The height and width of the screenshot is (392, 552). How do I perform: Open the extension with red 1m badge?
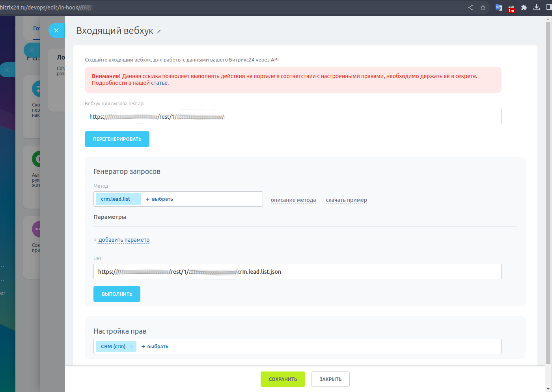coord(511,8)
